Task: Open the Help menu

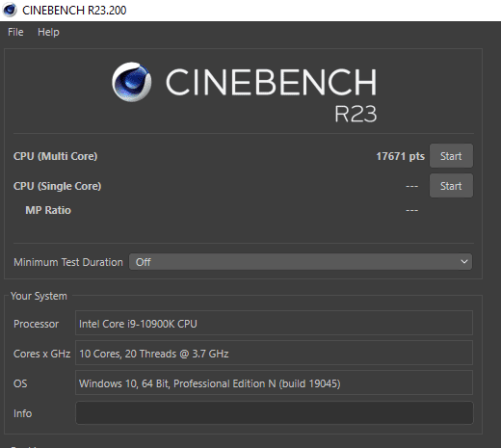Action: (x=48, y=32)
